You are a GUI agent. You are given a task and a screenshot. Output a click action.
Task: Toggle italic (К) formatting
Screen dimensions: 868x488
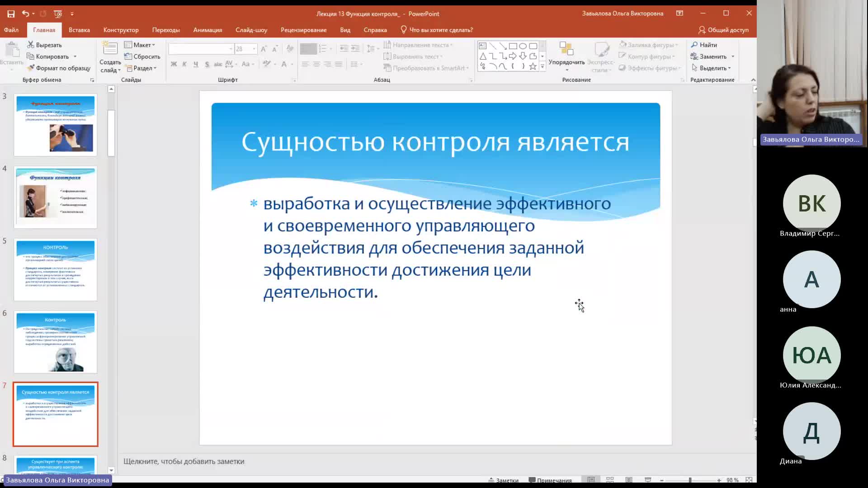184,64
